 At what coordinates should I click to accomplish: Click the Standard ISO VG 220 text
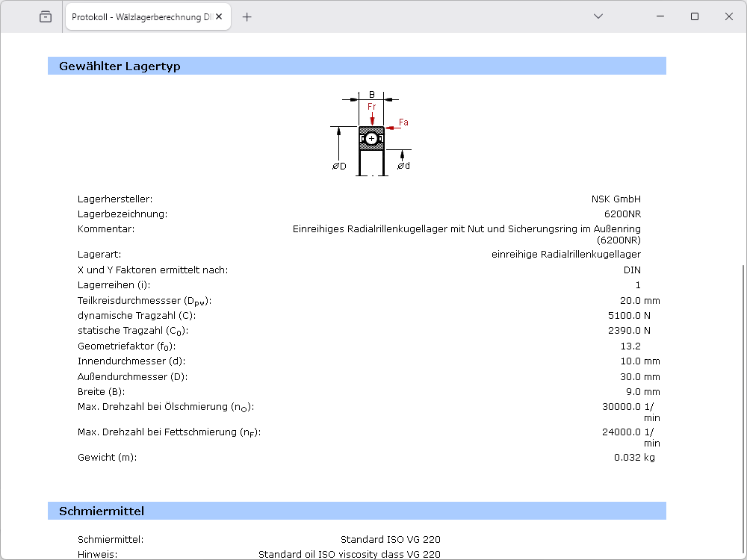391,540
